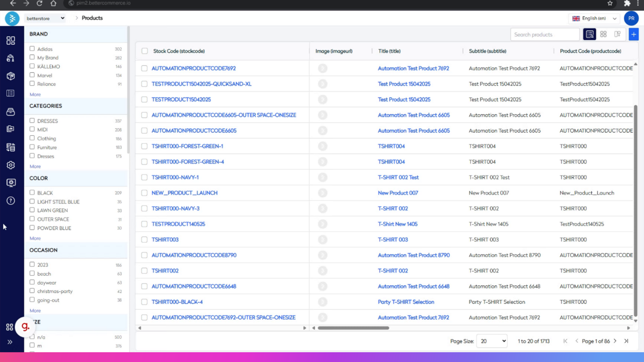Open the Page Size dropdown
Screen dimensions: 644x362
tap(491, 341)
